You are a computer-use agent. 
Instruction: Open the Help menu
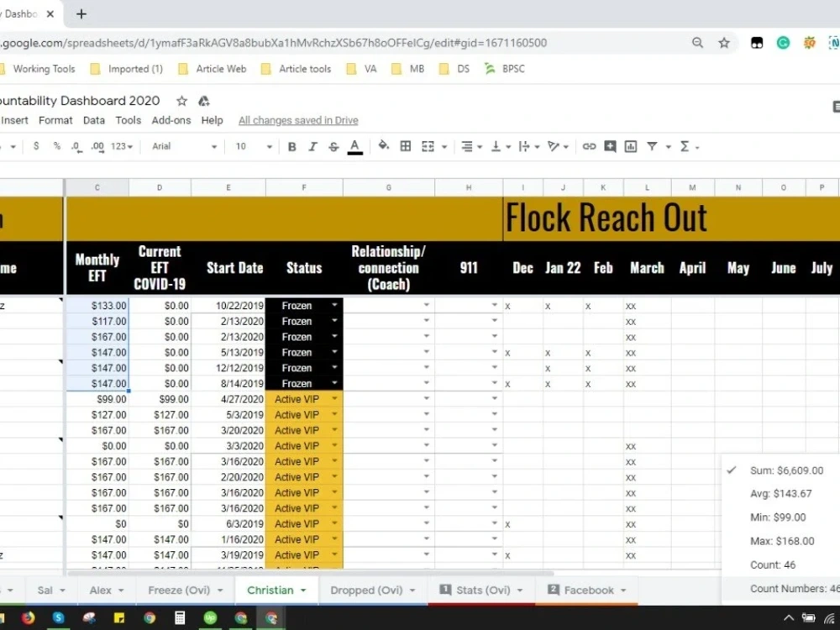[213, 120]
